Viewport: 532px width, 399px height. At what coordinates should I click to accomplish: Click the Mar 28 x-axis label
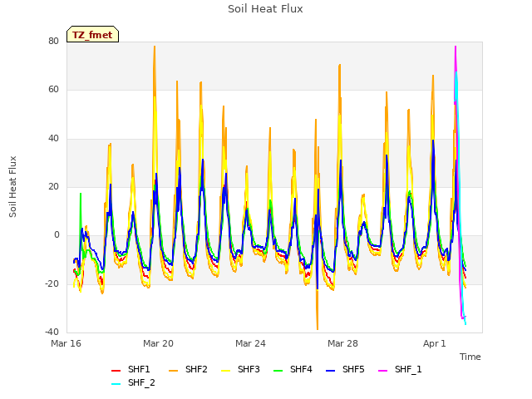coord(342,343)
